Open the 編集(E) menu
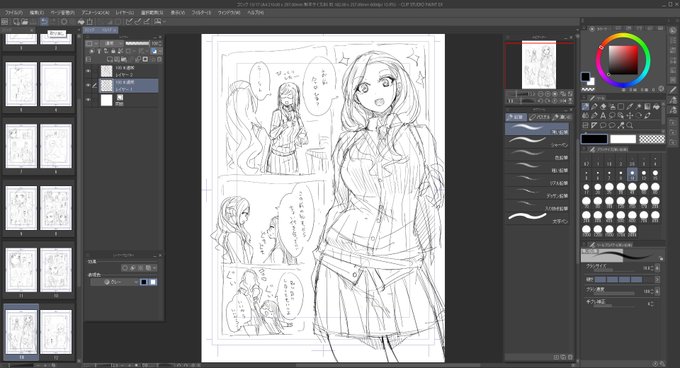Screen dimensions: 680x368 pos(37,13)
